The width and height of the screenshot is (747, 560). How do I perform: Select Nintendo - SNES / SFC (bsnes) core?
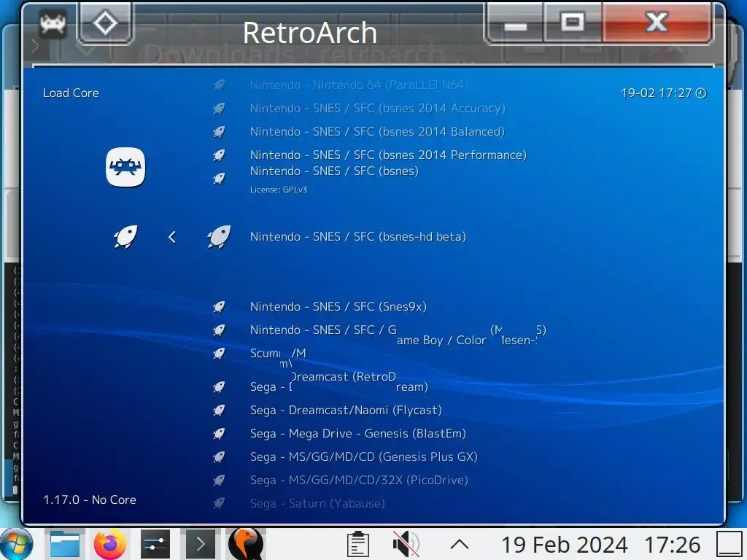[334, 171]
